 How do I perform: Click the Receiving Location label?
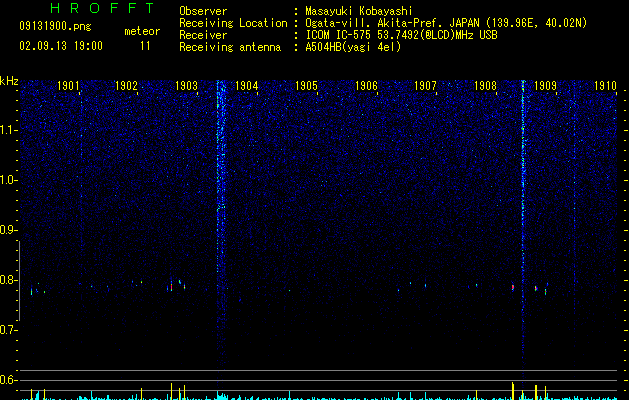point(233,23)
